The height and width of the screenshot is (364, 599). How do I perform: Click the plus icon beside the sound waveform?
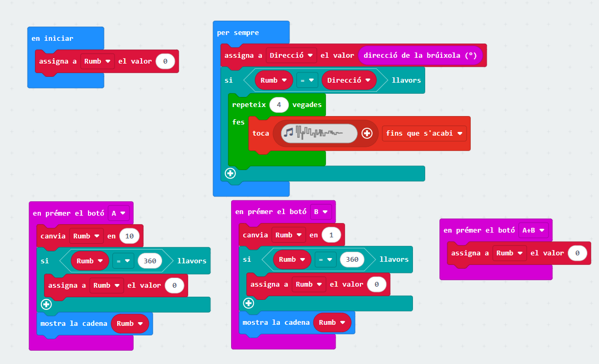(366, 134)
